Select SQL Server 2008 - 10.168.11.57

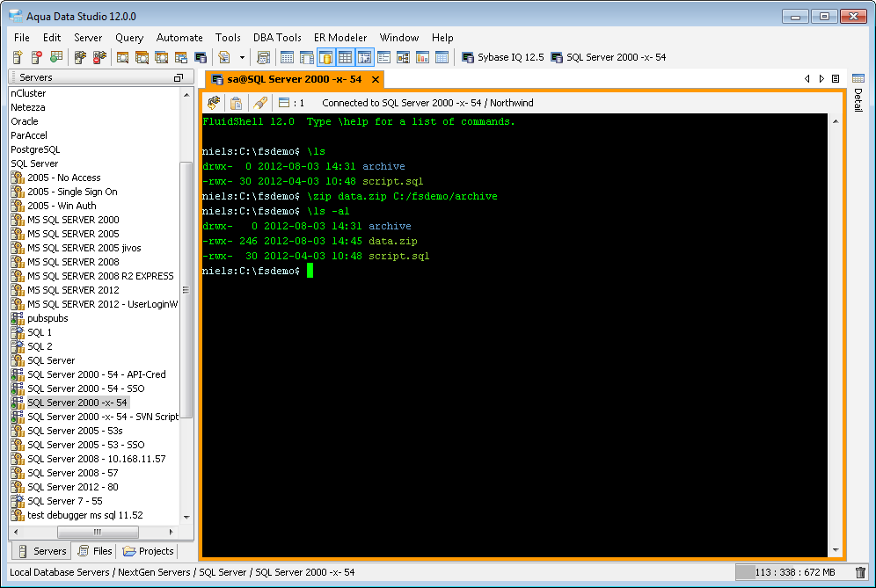point(97,459)
